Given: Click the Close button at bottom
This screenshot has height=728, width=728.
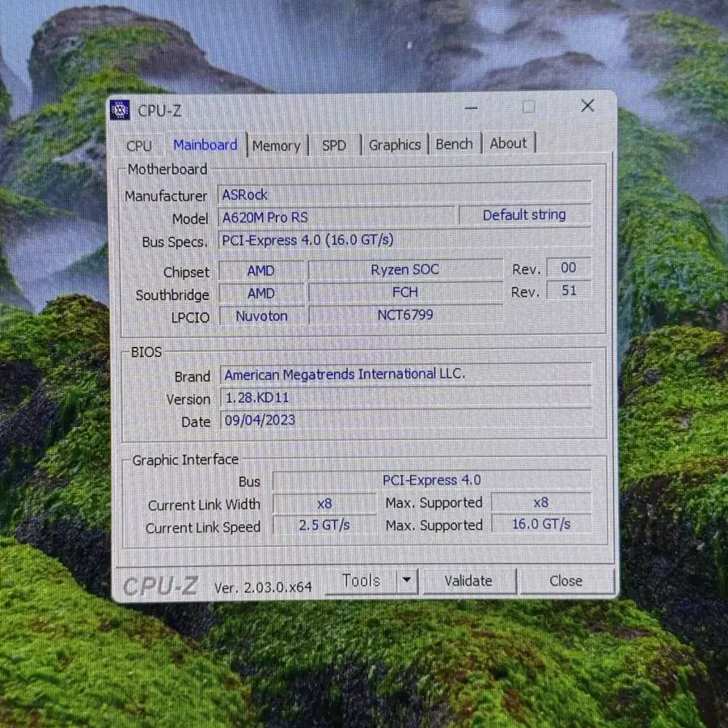Looking at the screenshot, I should click(x=566, y=581).
